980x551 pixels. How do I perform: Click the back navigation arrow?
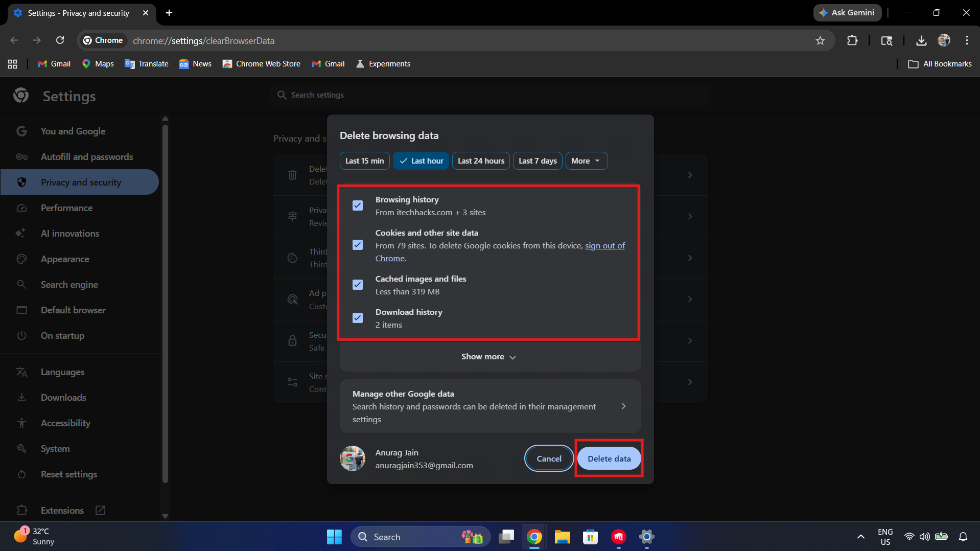tap(14, 40)
